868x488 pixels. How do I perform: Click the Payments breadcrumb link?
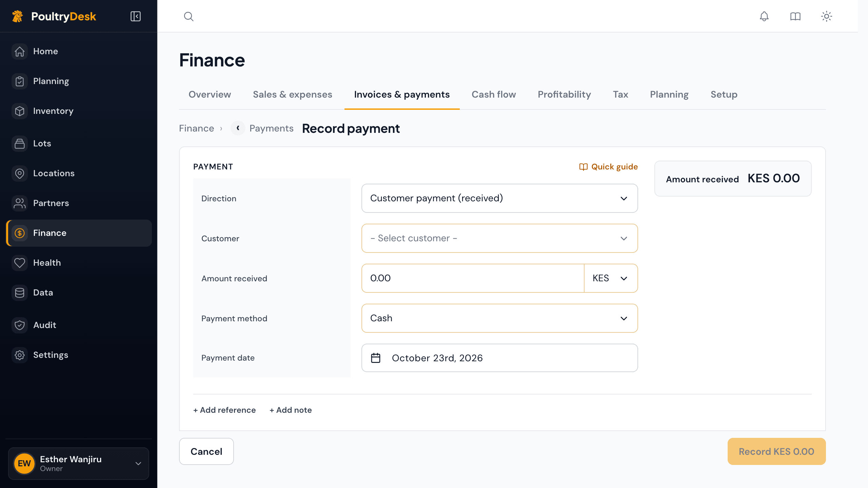271,128
